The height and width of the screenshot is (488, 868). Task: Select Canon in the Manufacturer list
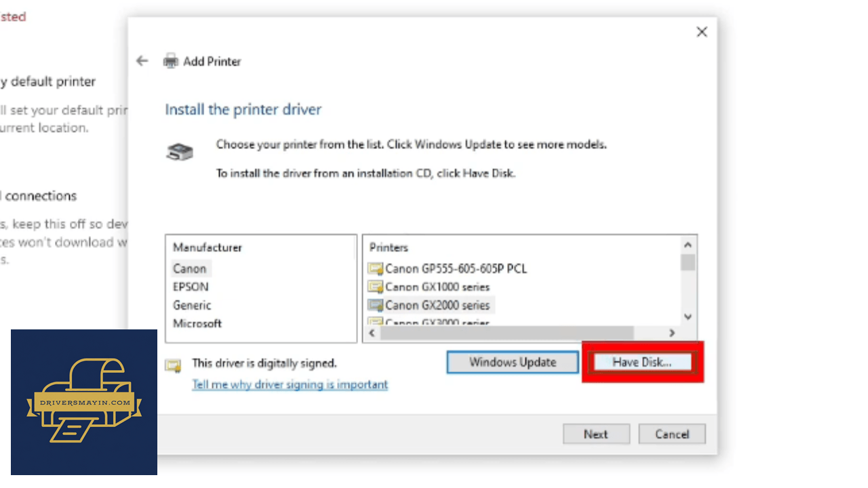[x=190, y=268]
